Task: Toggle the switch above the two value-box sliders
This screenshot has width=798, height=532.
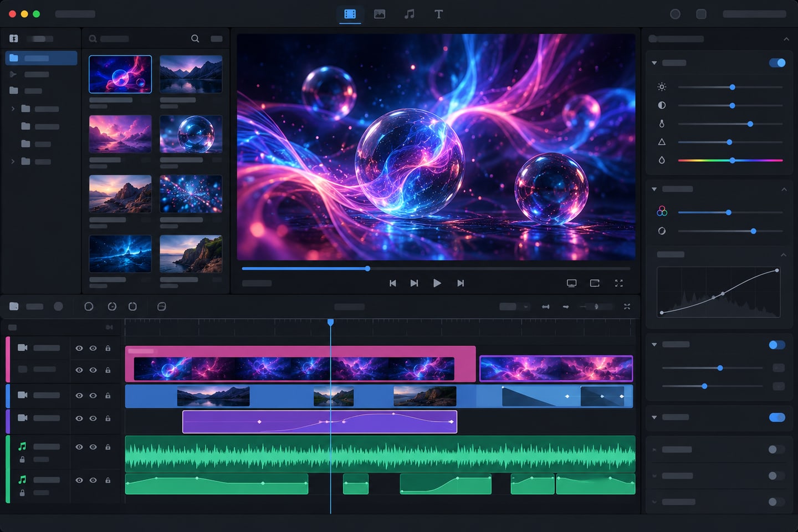Action: pos(777,345)
